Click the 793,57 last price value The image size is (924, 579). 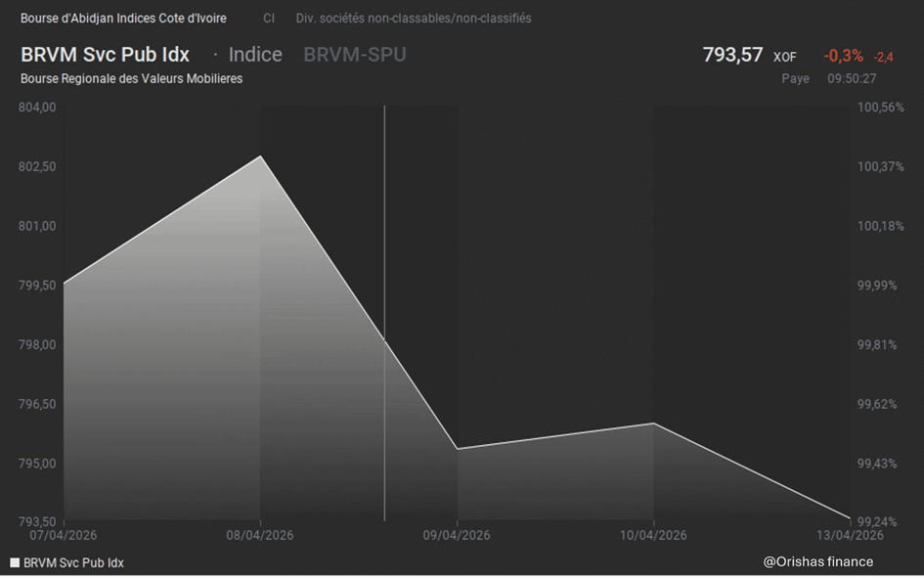click(x=732, y=55)
